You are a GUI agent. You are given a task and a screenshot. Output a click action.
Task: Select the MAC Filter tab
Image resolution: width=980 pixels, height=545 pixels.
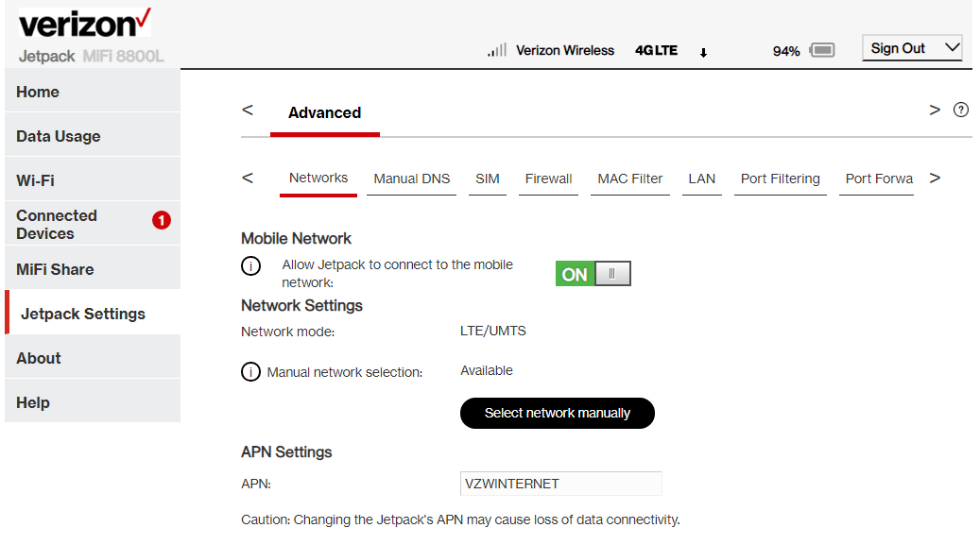pyautogui.click(x=630, y=179)
